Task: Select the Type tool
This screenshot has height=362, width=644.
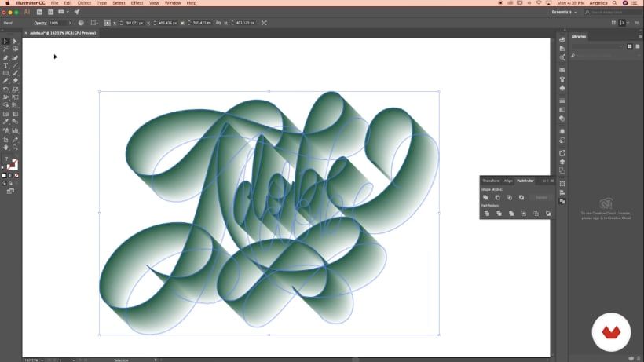Action: pos(5,66)
